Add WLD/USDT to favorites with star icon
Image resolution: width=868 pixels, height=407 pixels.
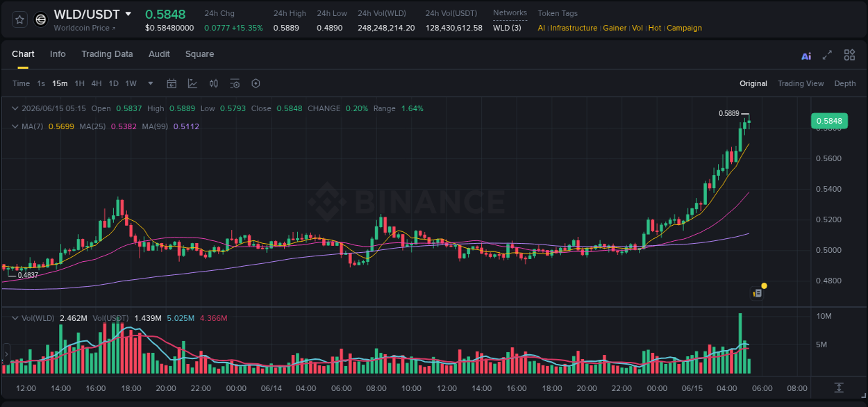[19, 19]
